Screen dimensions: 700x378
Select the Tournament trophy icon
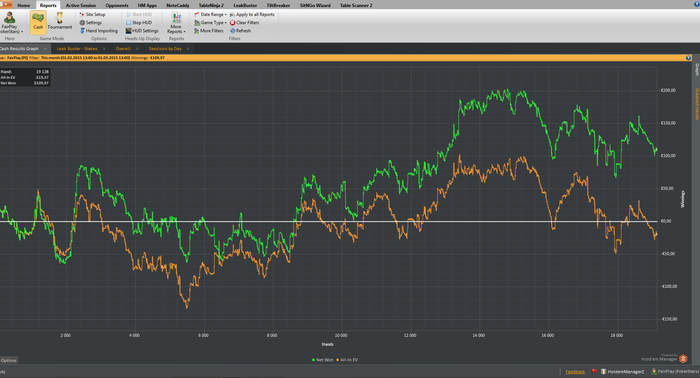click(60, 22)
